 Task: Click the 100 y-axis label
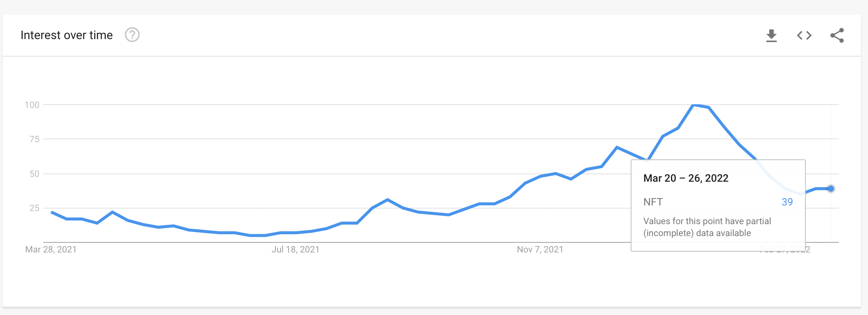click(x=32, y=105)
